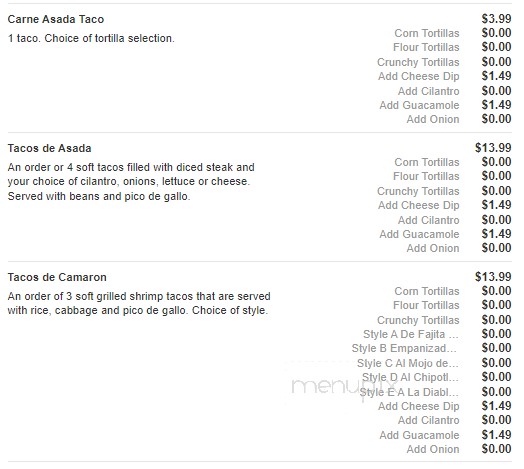Select Add Cheese Dip under Carne Asada Taco
This screenshot has width=524, height=469.
[419, 77]
